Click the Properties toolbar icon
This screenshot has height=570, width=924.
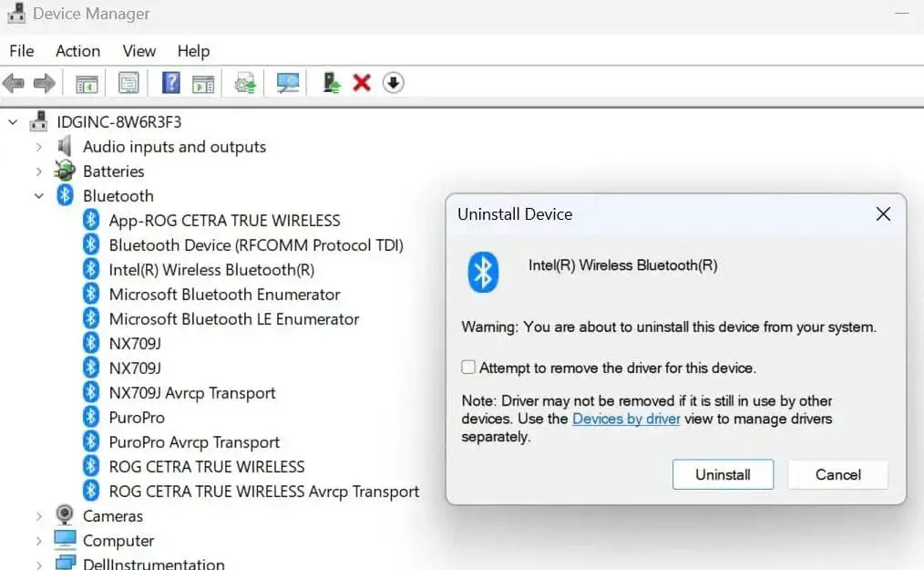[x=128, y=84]
